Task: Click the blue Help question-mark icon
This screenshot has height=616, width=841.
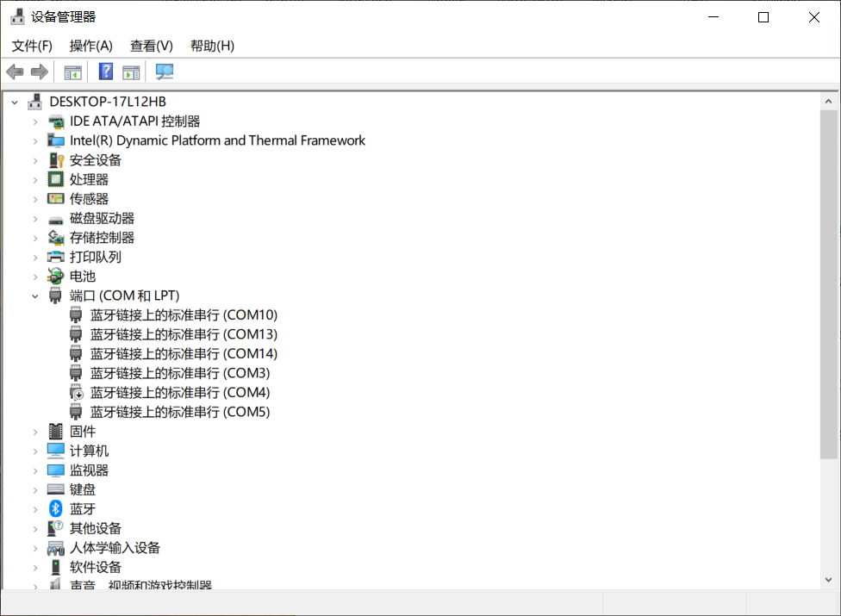Action: point(106,72)
